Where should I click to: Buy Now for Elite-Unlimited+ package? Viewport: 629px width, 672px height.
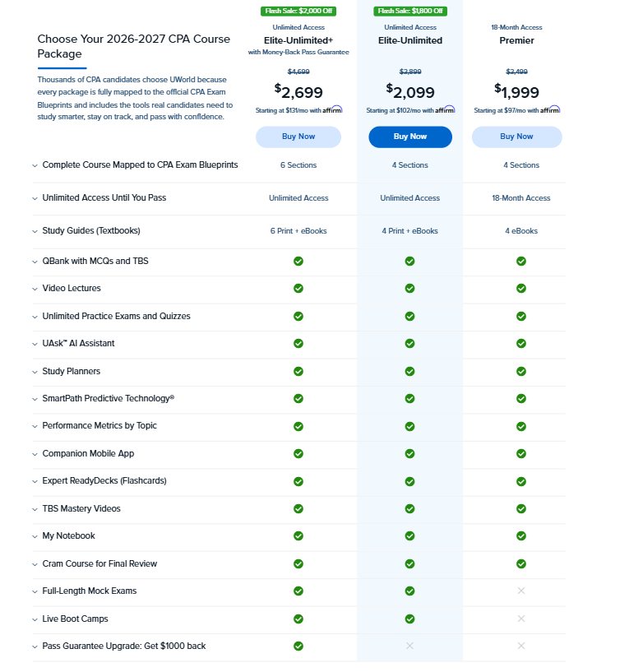click(x=298, y=137)
